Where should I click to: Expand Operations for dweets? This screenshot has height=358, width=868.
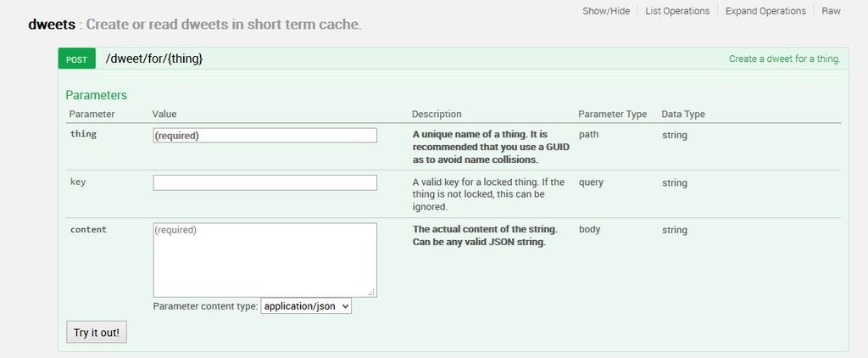pos(765,11)
